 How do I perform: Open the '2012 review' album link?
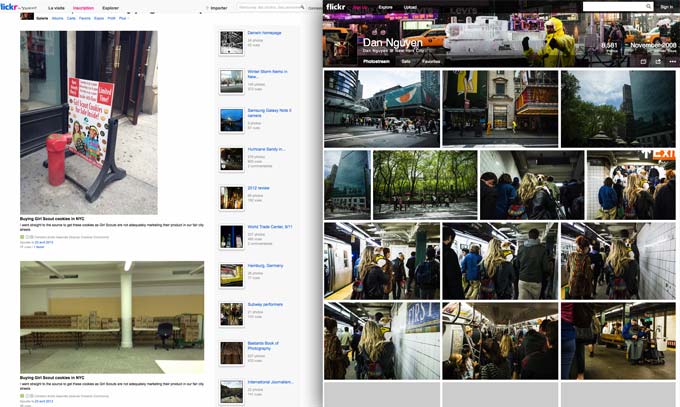pyautogui.click(x=258, y=188)
